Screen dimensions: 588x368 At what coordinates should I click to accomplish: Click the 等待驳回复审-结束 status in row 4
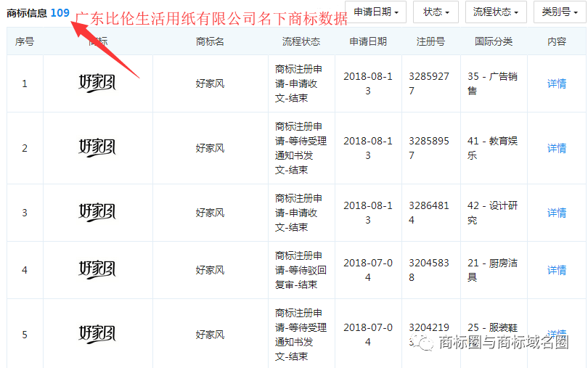301,270
